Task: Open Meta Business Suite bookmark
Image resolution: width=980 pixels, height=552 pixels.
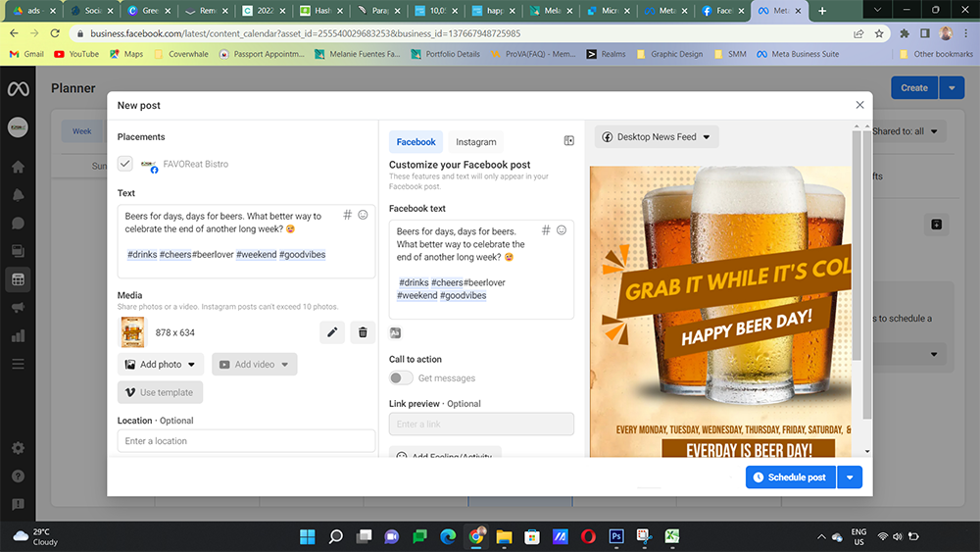Action: click(x=798, y=54)
